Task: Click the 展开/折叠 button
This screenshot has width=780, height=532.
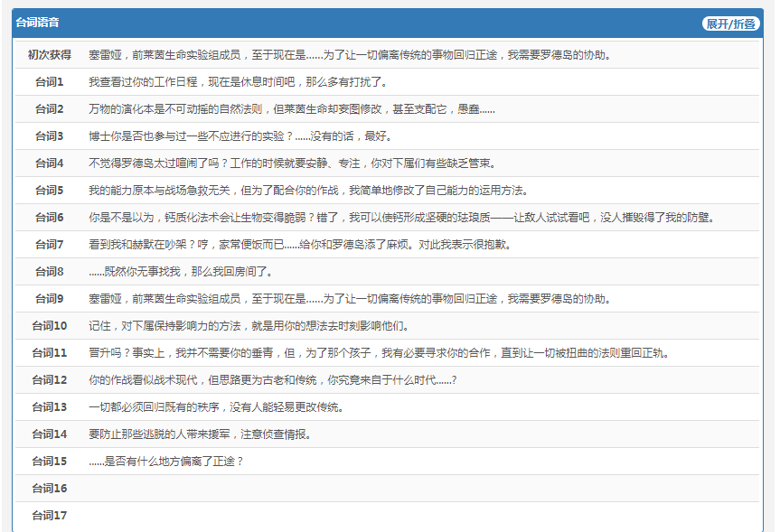Action: [730, 23]
